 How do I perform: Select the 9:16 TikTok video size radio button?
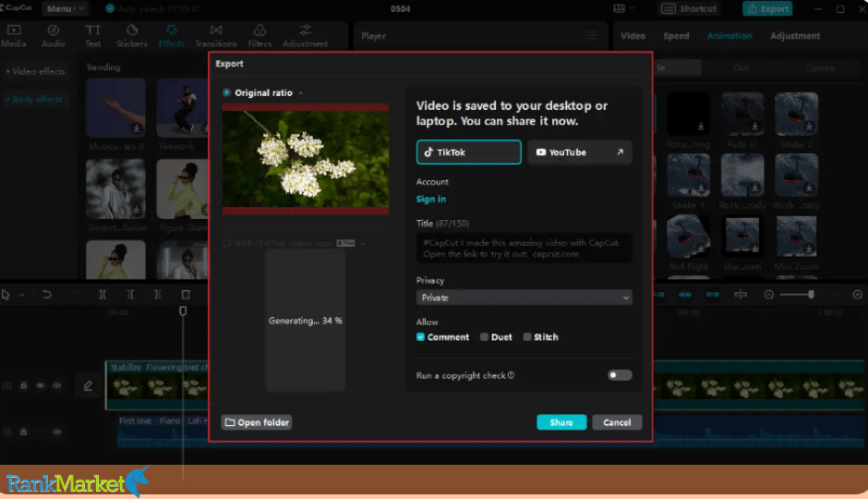pyautogui.click(x=226, y=243)
